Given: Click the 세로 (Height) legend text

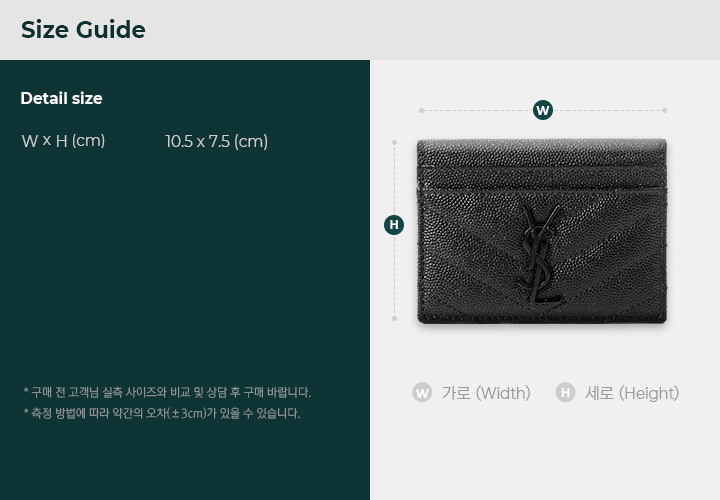Looking at the screenshot, I should (x=632, y=393).
